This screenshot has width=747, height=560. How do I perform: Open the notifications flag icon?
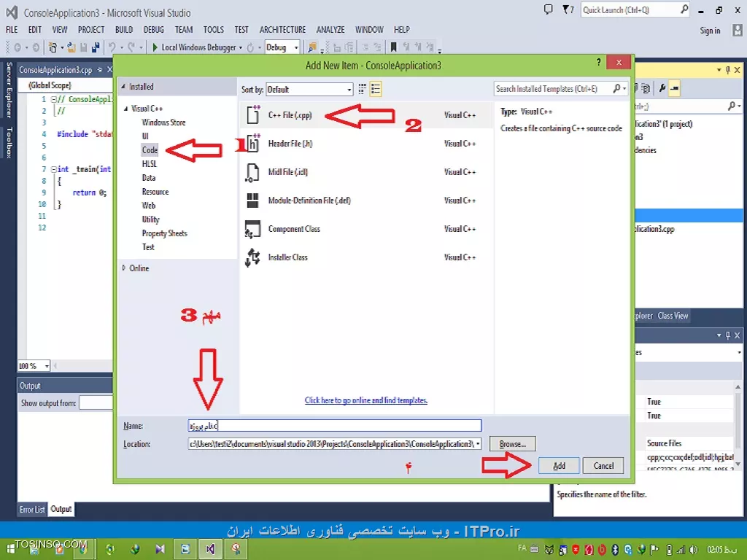(568, 9)
